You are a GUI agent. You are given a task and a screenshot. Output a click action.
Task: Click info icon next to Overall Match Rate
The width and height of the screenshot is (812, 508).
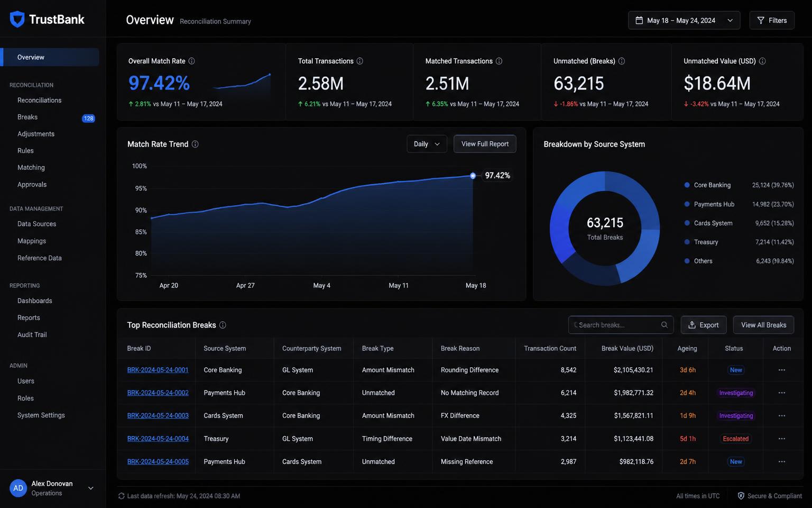coord(192,61)
